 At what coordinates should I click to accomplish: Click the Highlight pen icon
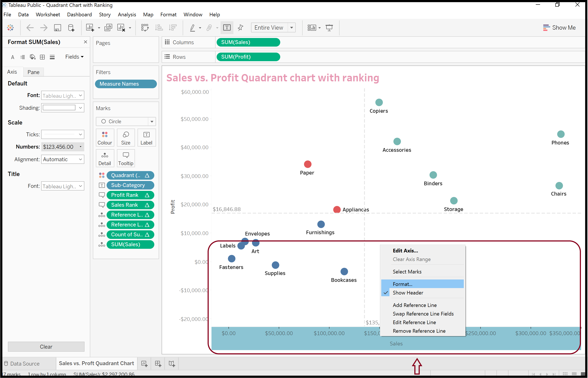(x=192, y=28)
